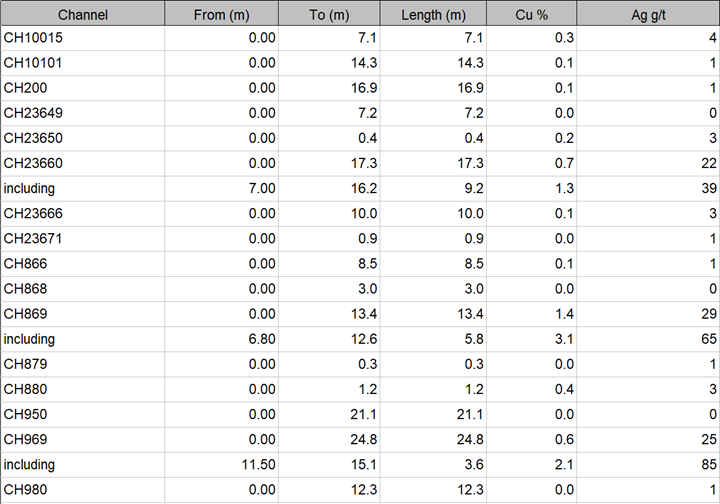
Task: Click the CH969 channel cell
Action: pyautogui.click(x=82, y=440)
